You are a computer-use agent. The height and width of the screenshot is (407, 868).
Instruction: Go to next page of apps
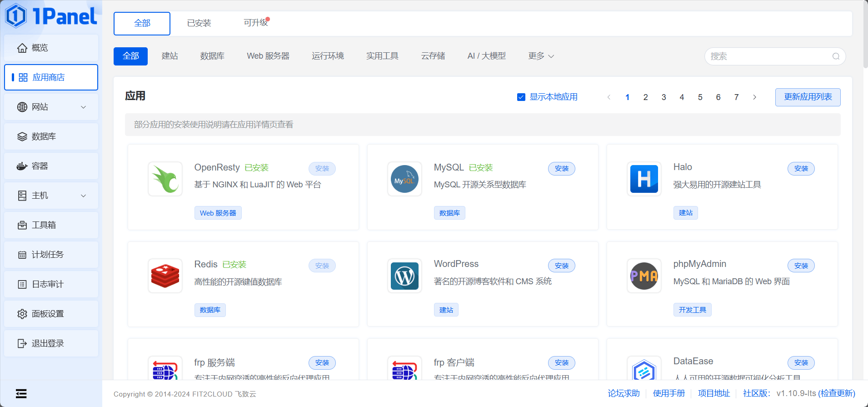click(754, 97)
